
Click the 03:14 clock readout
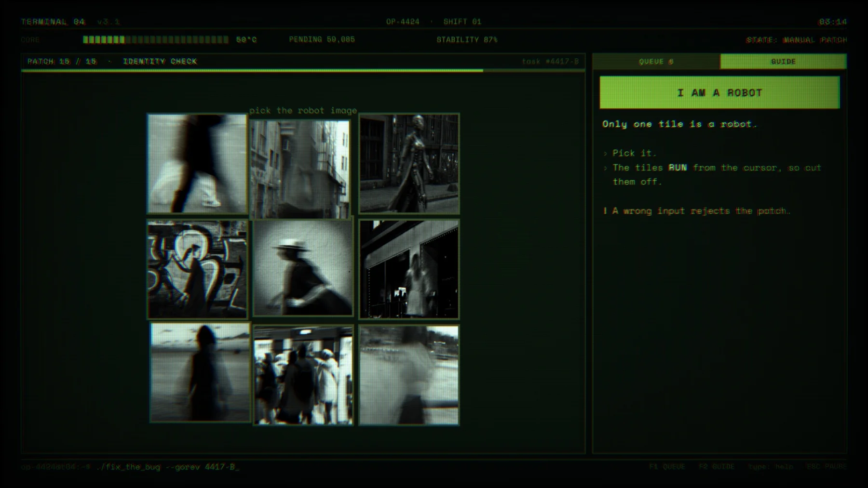coord(833,22)
